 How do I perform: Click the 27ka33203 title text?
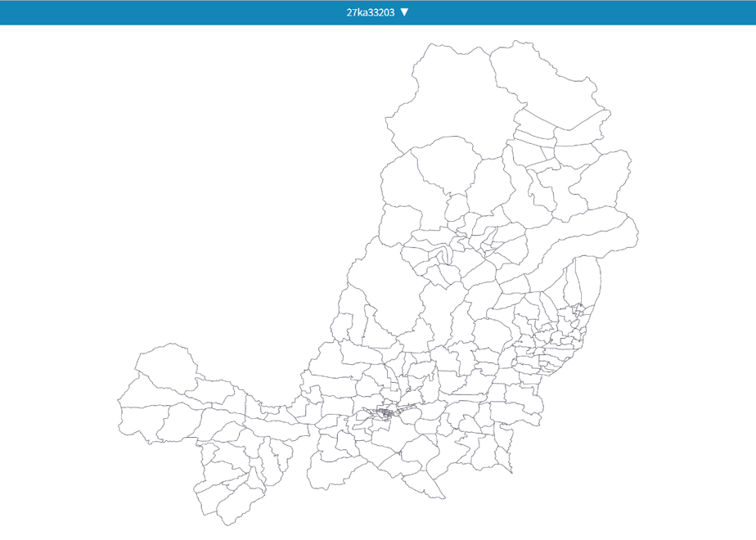(371, 12)
